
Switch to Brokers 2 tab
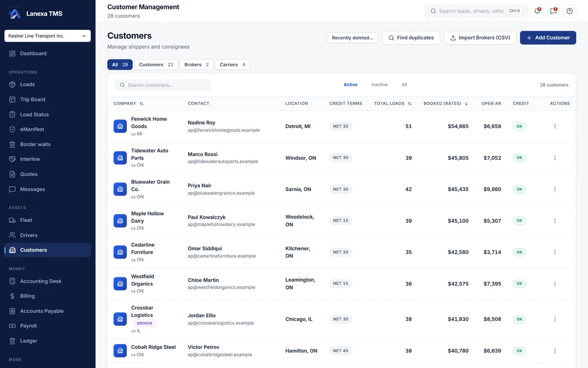[196, 65]
